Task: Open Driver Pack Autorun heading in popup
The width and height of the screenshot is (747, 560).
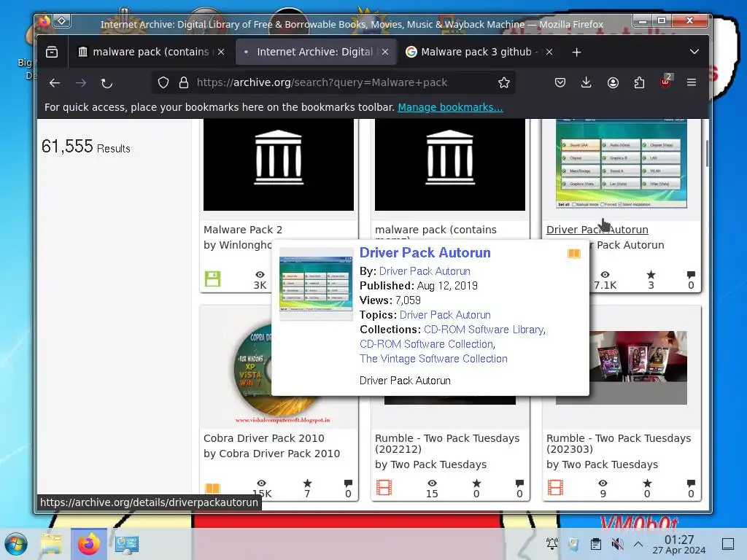Action: coord(425,252)
